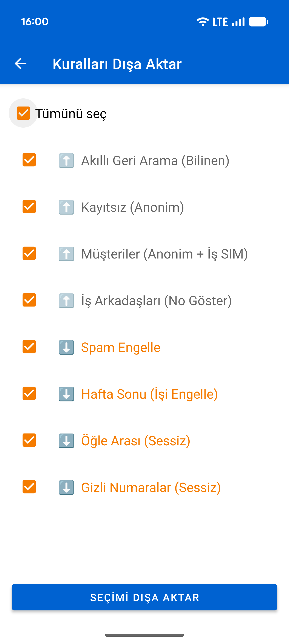Tap the back arrow in the header
Image resolution: width=289 pixels, height=644 pixels.
(x=20, y=64)
